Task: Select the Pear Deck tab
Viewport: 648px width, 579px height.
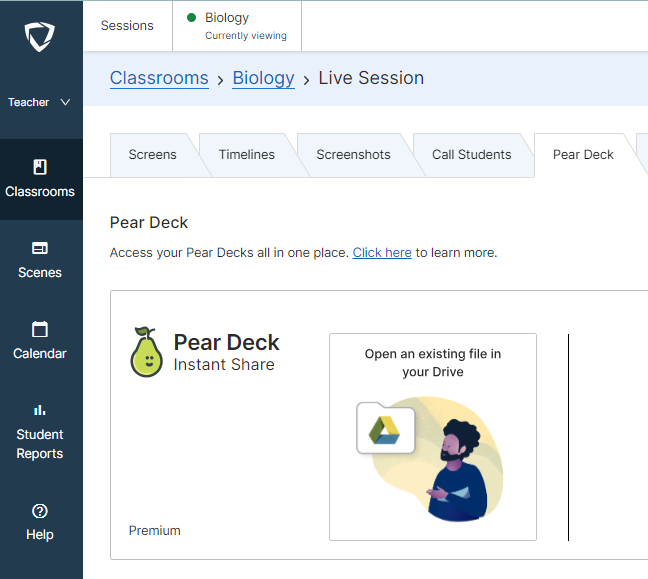Action: 583,155
